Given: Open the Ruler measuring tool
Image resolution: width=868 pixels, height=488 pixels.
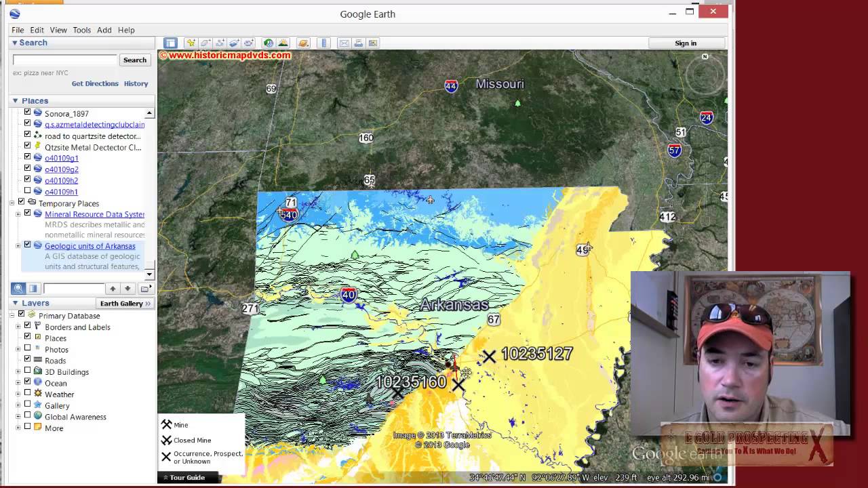Looking at the screenshot, I should click(x=323, y=43).
